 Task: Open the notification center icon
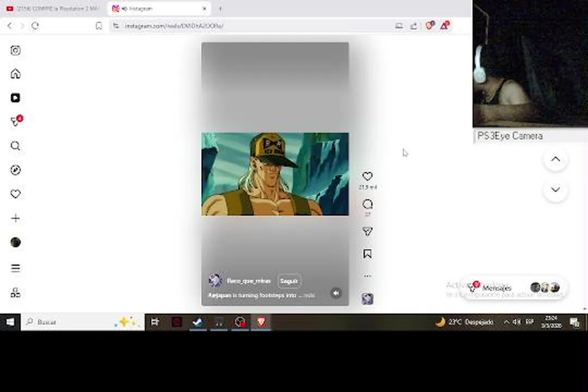coord(574,322)
